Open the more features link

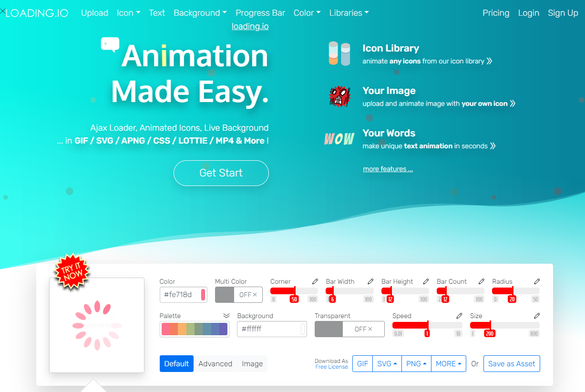coord(388,169)
